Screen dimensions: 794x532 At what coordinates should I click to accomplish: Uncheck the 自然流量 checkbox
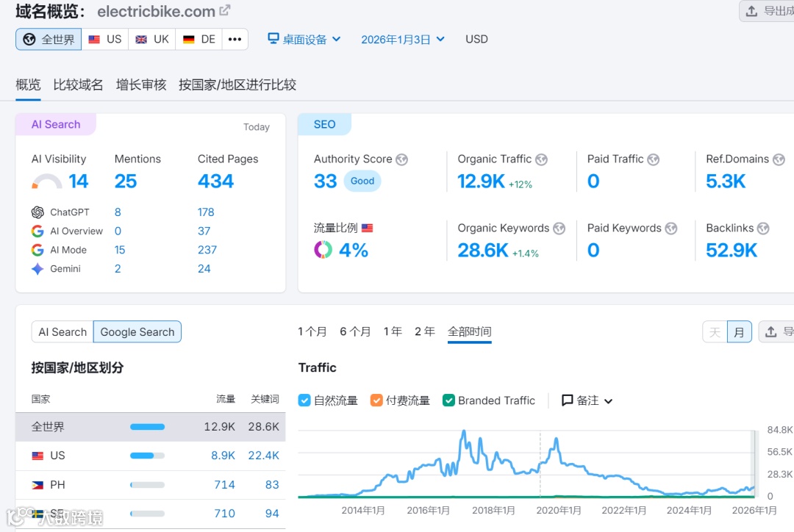pyautogui.click(x=304, y=400)
